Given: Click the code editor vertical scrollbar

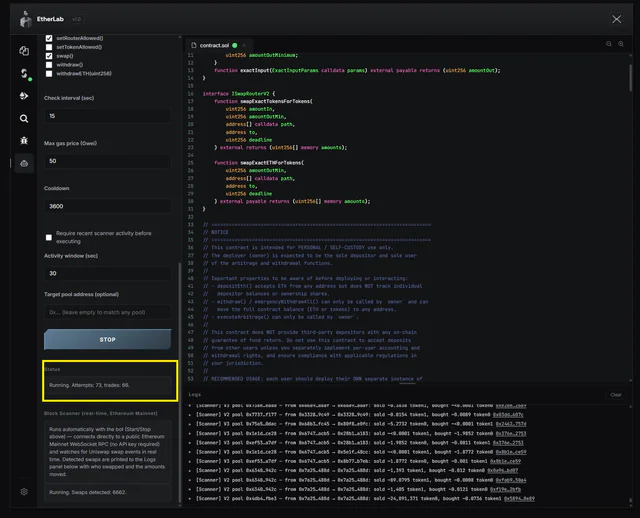Looking at the screenshot, I should [631, 78].
